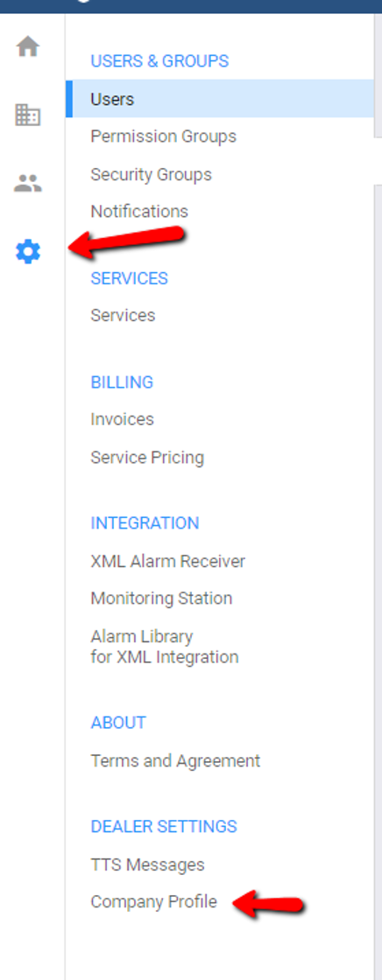This screenshot has width=382, height=980.
Task: Click the USERS & GROUPS section header
Action: (159, 61)
